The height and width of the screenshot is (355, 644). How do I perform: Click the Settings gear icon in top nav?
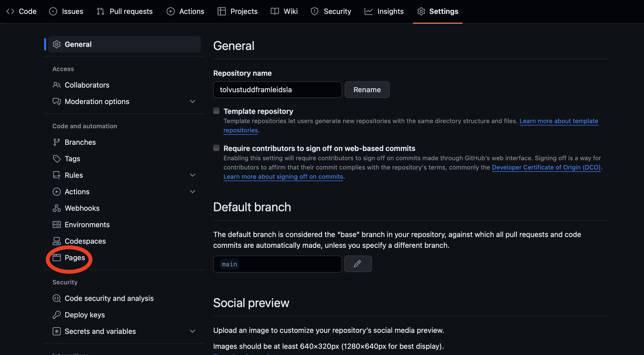coord(421,11)
